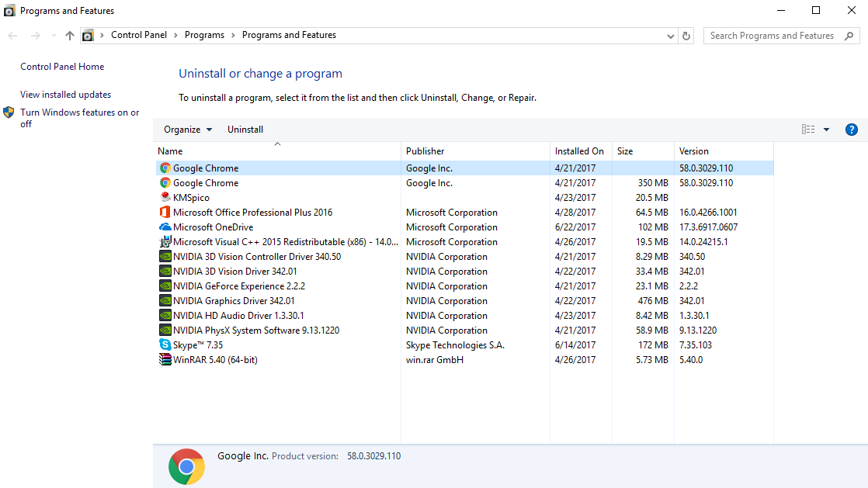Click the Skype Technologies S.A. publisher cell

455,345
